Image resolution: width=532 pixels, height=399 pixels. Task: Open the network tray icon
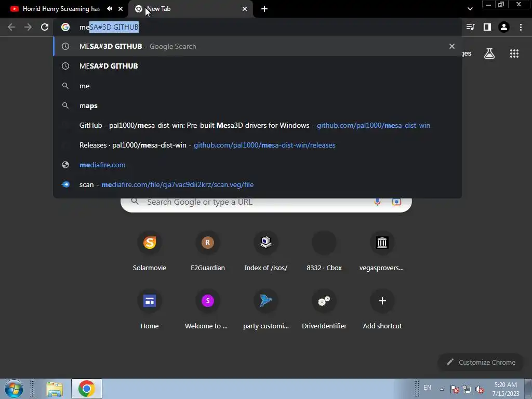click(467, 389)
